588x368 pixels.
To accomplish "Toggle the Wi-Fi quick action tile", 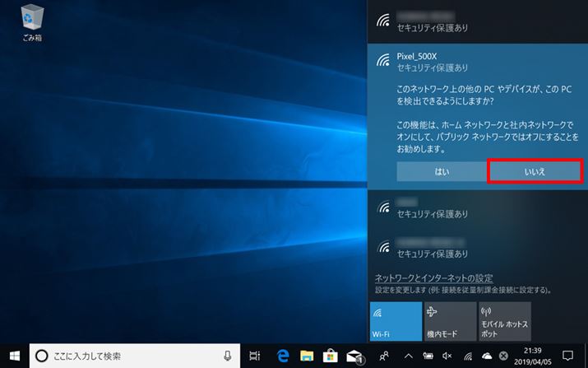I will click(396, 322).
